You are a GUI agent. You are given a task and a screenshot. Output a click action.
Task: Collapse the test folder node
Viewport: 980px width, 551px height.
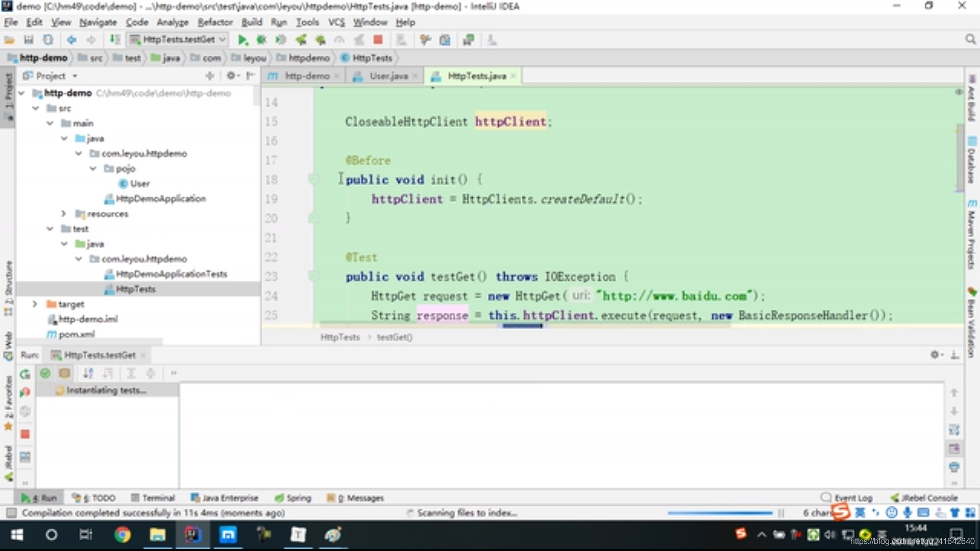click(50, 229)
